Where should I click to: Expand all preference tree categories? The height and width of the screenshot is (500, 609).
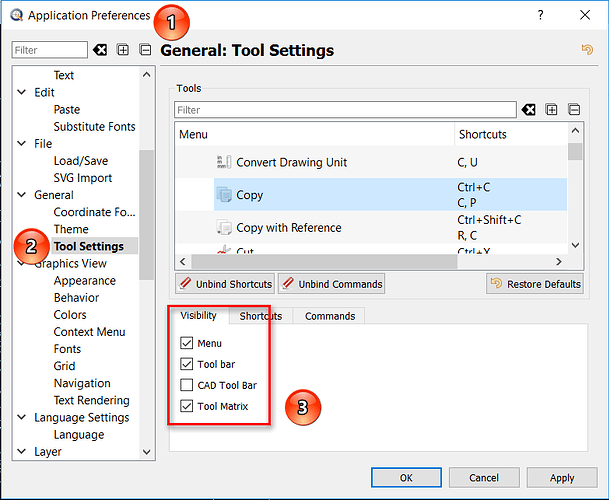(x=123, y=50)
